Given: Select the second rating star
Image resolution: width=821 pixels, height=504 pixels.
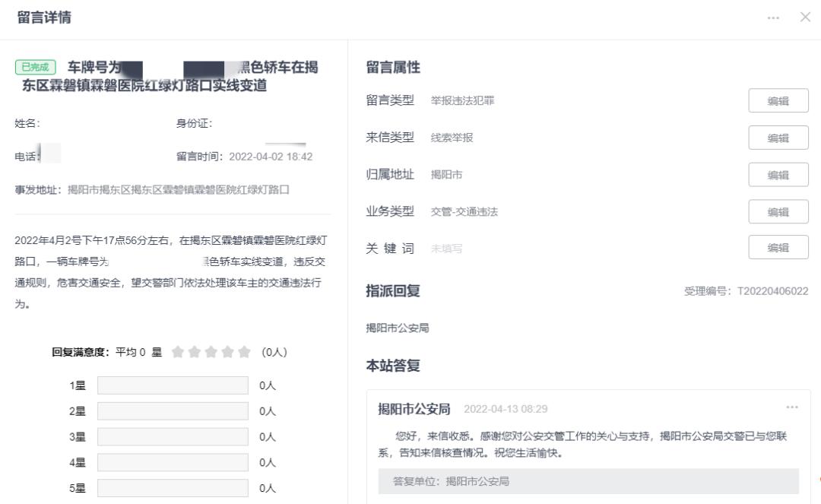Looking at the screenshot, I should pos(193,351).
